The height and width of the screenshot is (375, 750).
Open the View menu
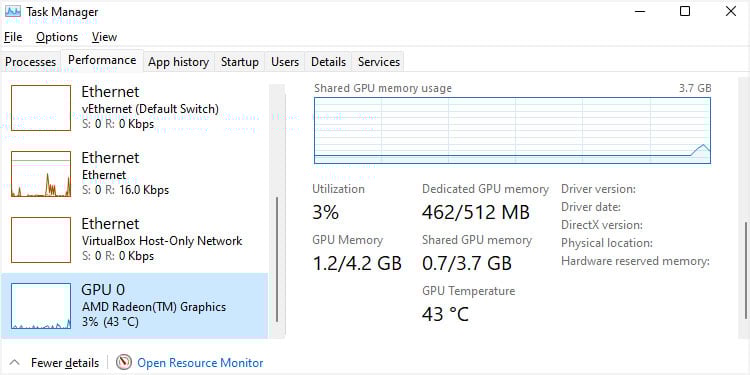(104, 37)
